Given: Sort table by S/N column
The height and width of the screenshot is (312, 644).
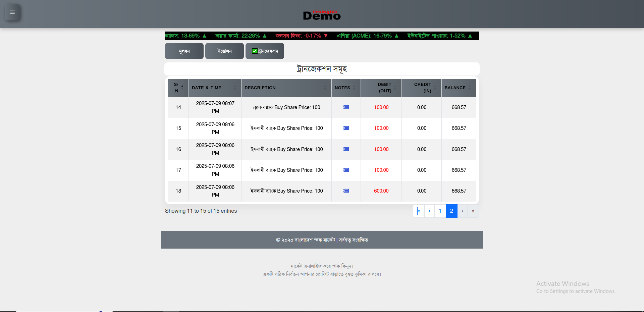Looking at the screenshot, I should click(x=178, y=88).
